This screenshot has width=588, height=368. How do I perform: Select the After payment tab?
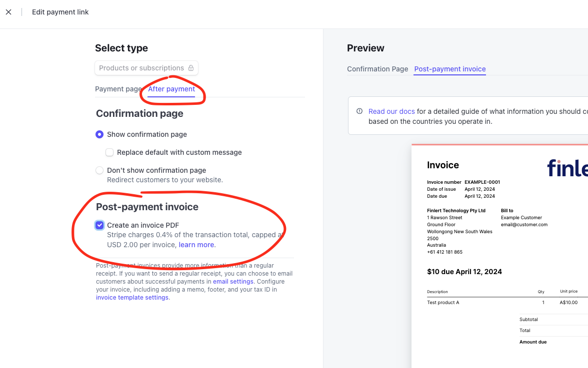[x=171, y=89]
